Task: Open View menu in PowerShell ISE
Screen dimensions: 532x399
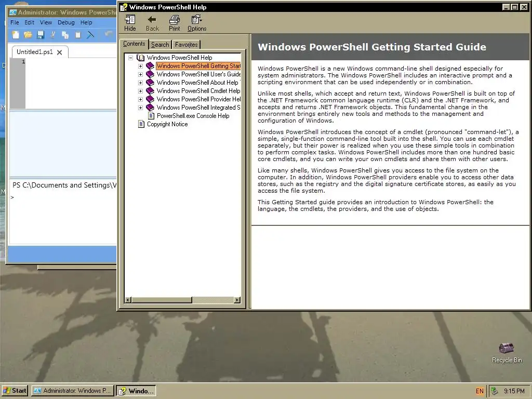Action: [46, 22]
